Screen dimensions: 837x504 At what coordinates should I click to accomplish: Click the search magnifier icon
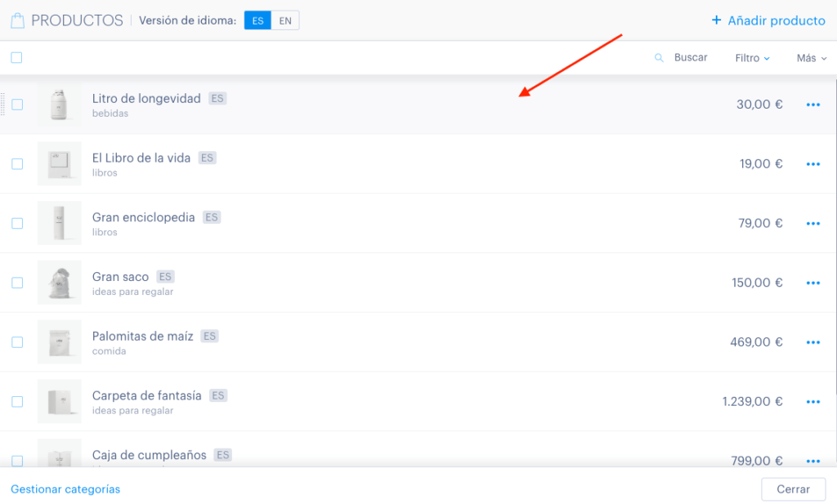[660, 58]
